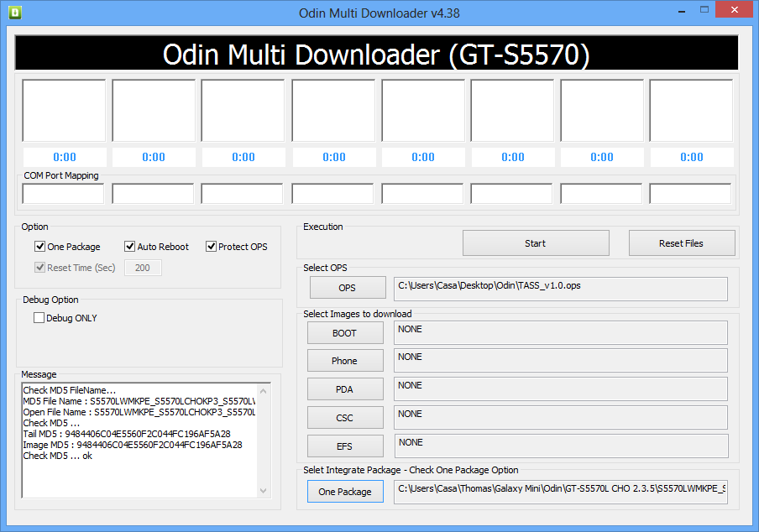Click the PDA path field showing NONE
Viewport: 759px width, 532px height.
tap(561, 389)
